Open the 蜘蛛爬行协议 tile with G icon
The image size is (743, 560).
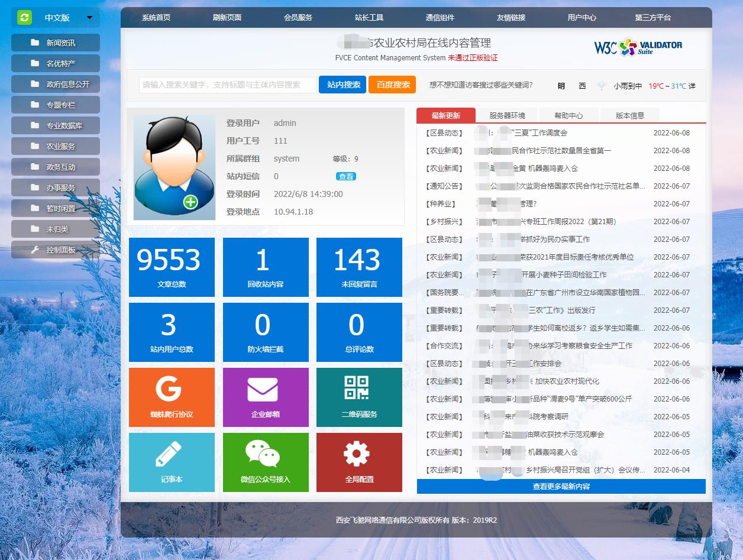(172, 397)
